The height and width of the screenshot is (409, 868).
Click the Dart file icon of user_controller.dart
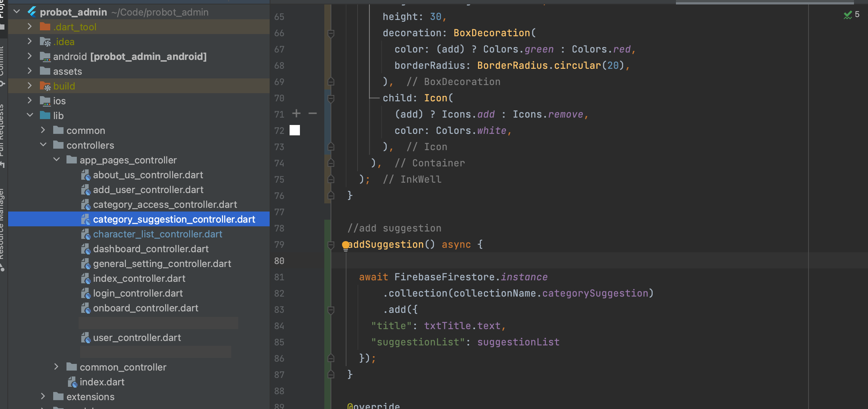tap(86, 338)
